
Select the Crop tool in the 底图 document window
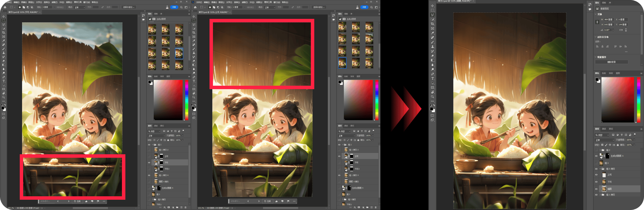coord(432,24)
